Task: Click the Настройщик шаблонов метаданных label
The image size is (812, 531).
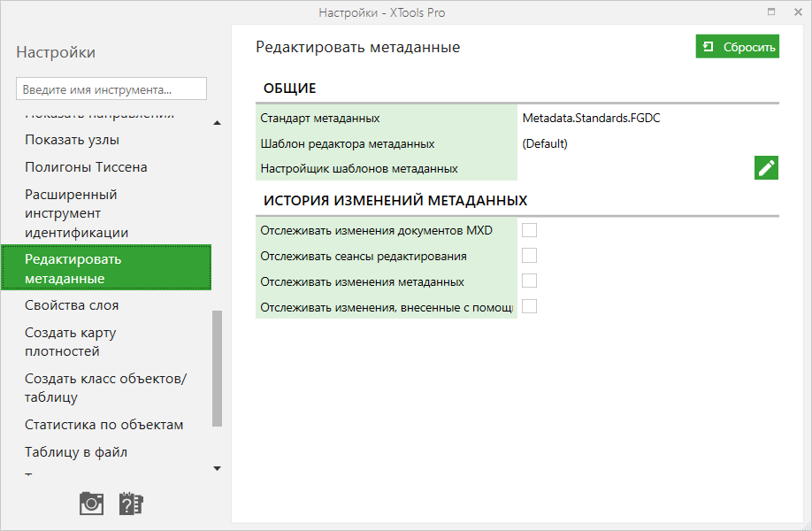Action: (359, 168)
